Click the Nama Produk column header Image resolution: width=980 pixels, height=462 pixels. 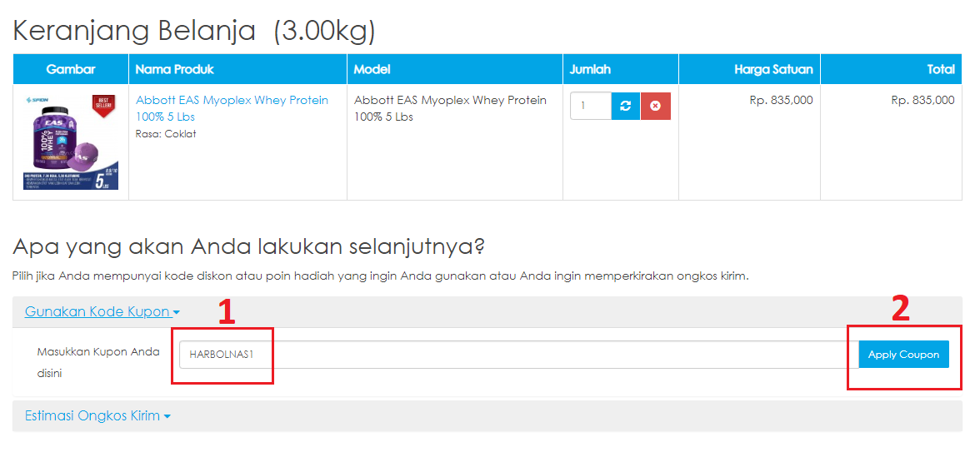[x=174, y=69]
